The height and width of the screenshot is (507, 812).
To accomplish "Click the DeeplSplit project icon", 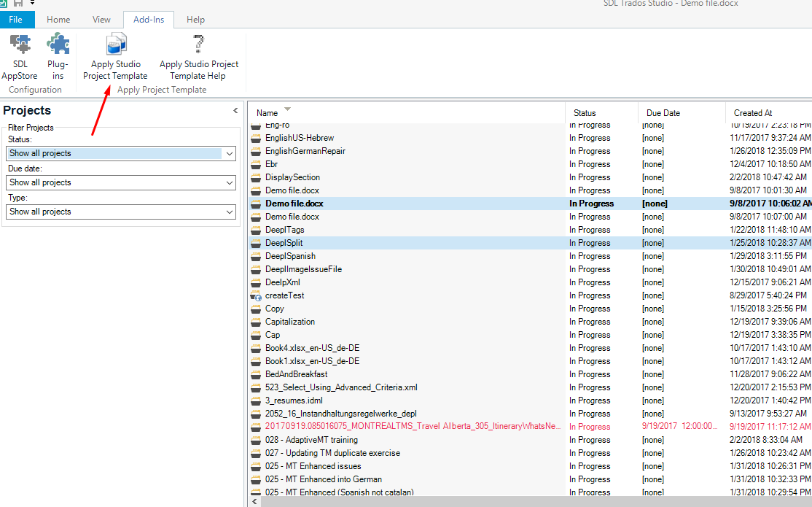I will 256,243.
